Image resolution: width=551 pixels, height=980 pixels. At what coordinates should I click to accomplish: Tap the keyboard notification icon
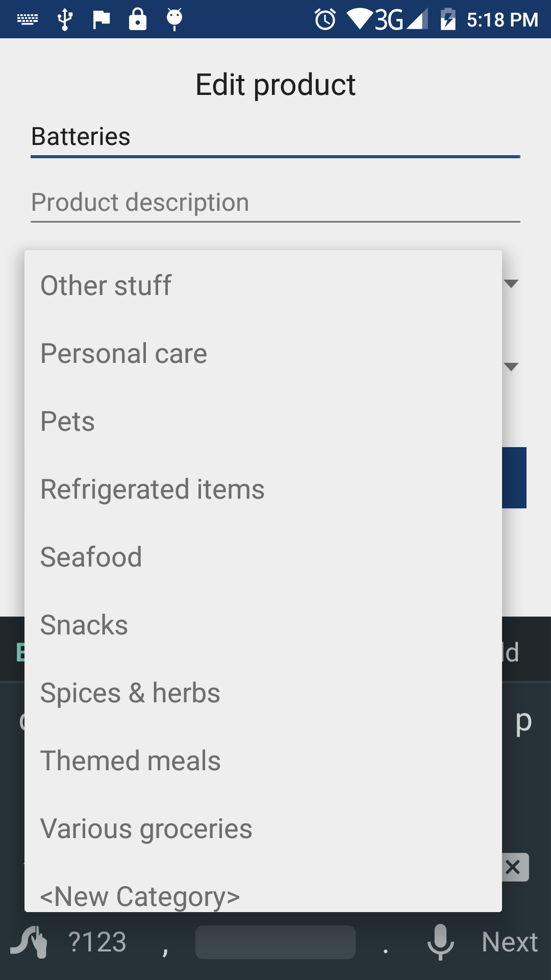(x=28, y=19)
